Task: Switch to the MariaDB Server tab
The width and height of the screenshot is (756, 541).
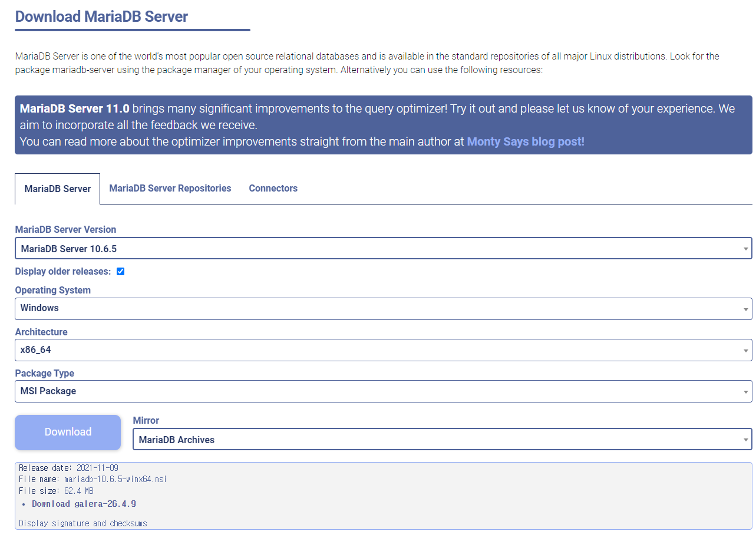Action: coord(58,189)
